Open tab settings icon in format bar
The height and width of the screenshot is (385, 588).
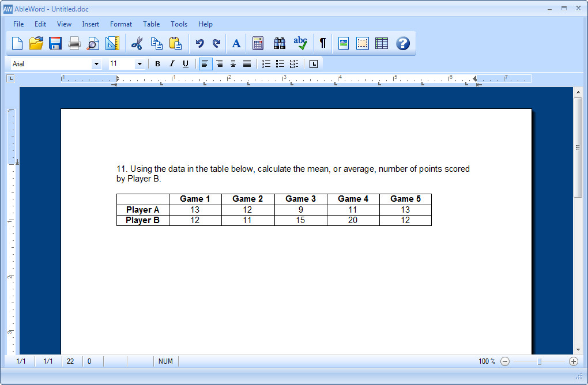[314, 64]
